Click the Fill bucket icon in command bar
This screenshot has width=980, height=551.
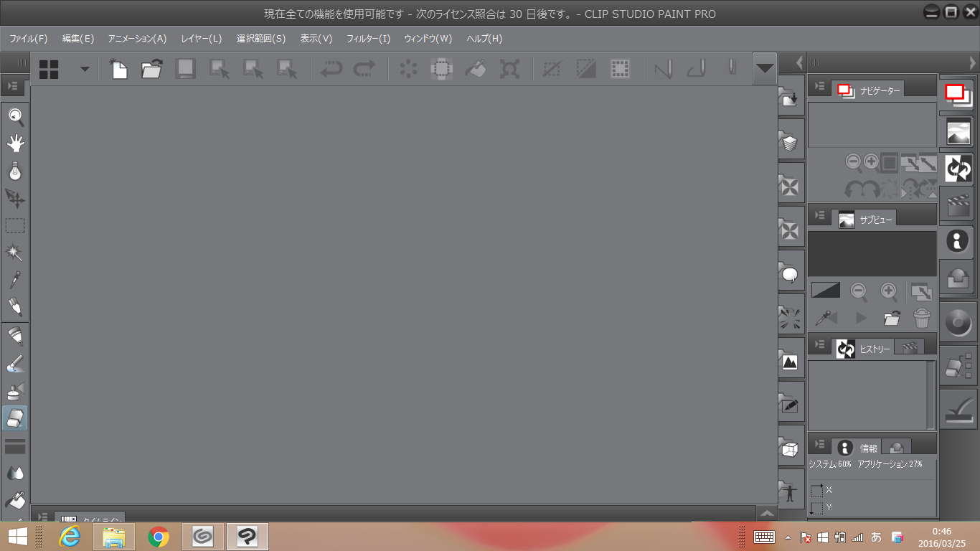click(x=476, y=69)
